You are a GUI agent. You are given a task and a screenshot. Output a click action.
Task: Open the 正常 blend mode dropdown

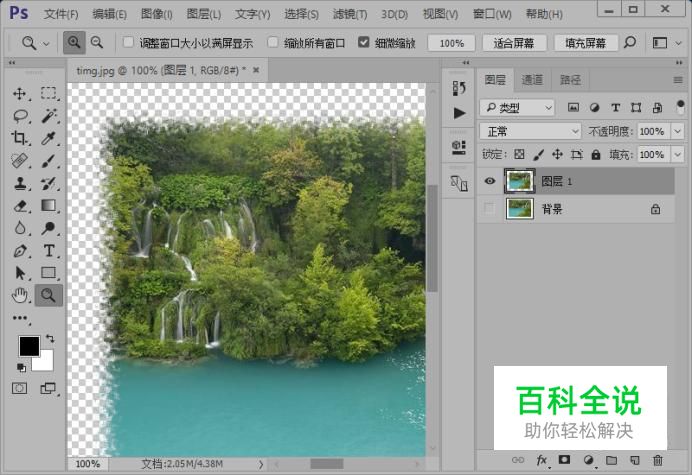[530, 131]
